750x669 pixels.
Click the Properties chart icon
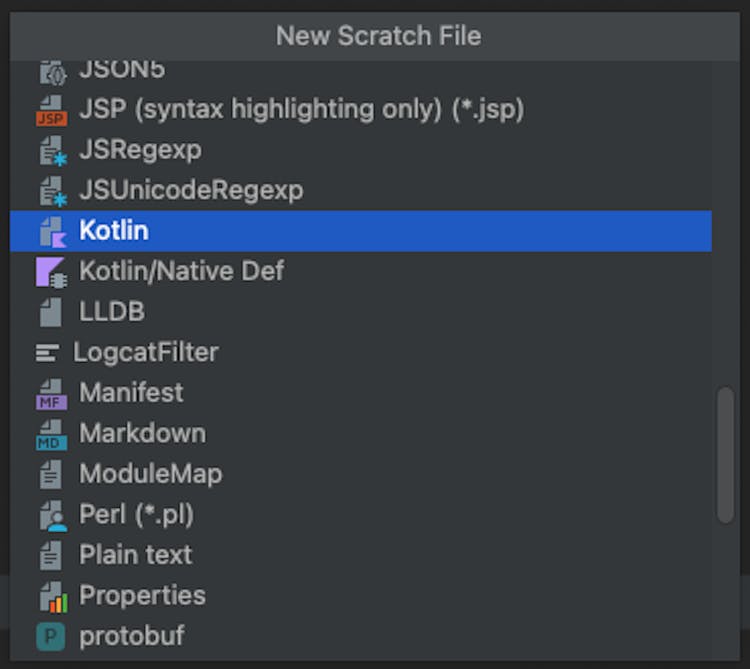(x=51, y=596)
